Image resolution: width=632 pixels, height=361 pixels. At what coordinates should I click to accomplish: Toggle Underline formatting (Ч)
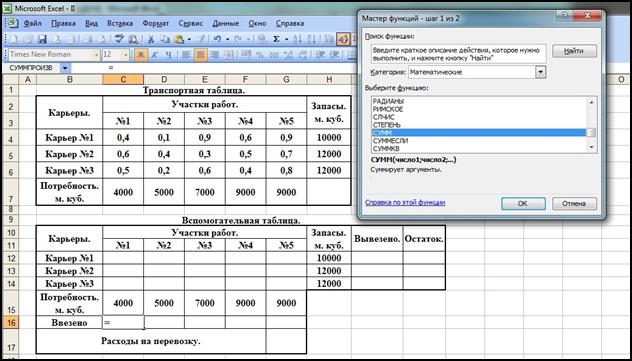coord(168,54)
